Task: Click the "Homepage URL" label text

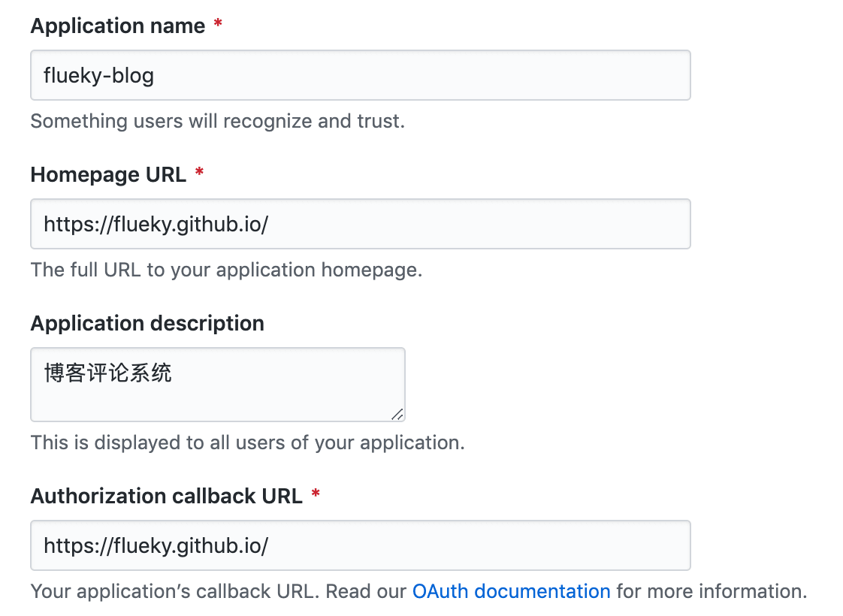Action: pyautogui.click(x=108, y=174)
